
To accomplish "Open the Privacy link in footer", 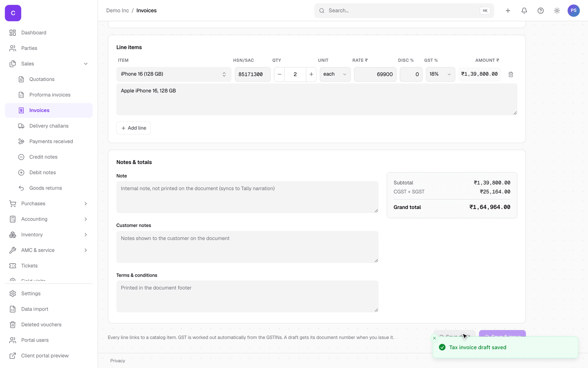I will 118,361.
